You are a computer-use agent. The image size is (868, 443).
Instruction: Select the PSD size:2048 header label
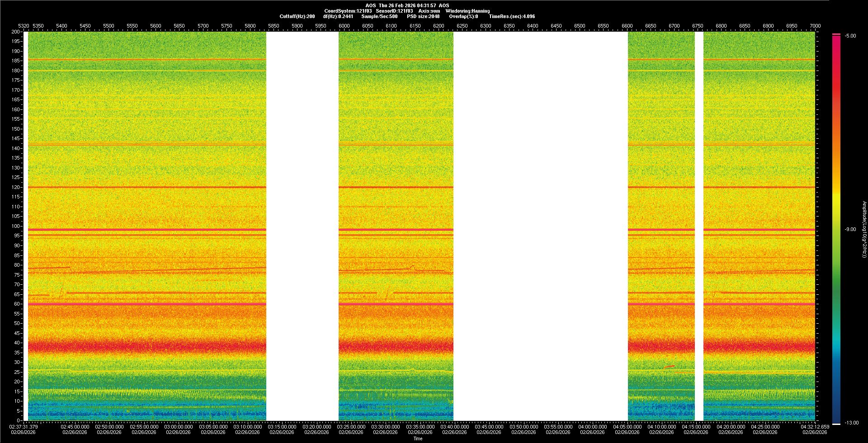pyautogui.click(x=423, y=16)
